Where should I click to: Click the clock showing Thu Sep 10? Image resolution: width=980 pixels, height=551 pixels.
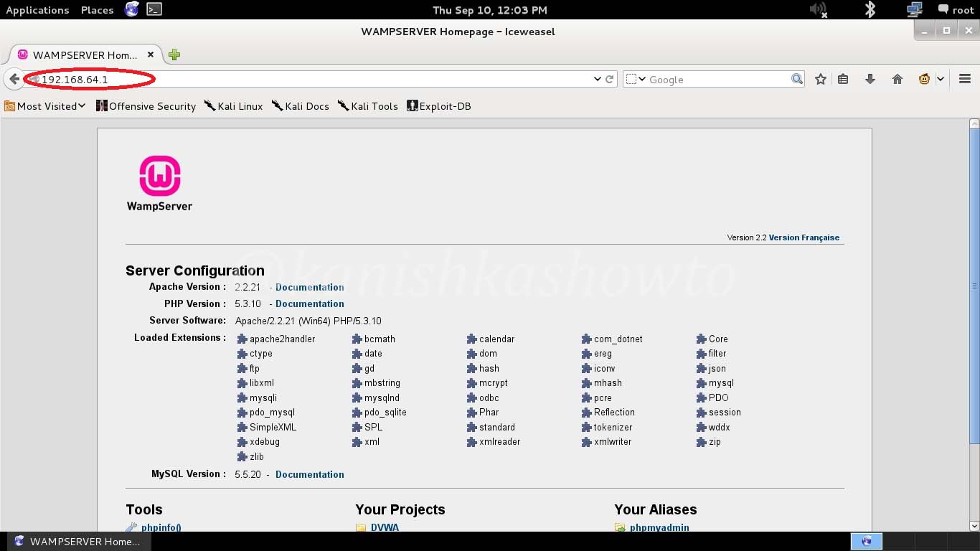490,10
